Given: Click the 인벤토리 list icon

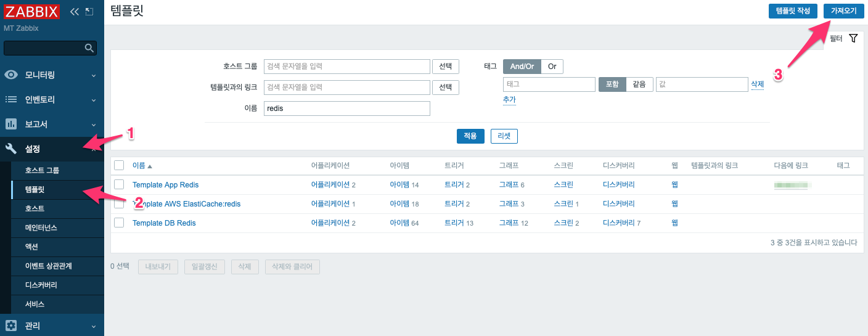Looking at the screenshot, I should [11, 100].
